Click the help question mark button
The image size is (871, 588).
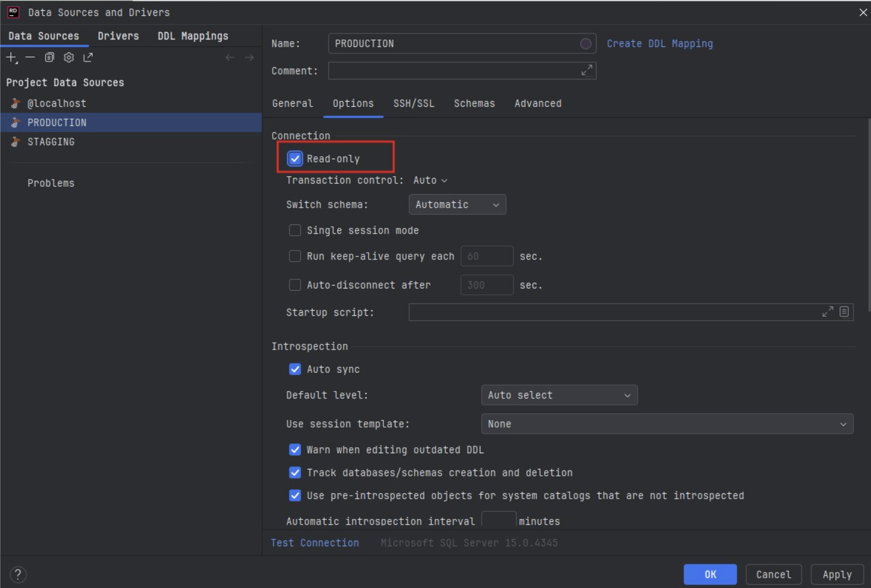tap(18, 574)
